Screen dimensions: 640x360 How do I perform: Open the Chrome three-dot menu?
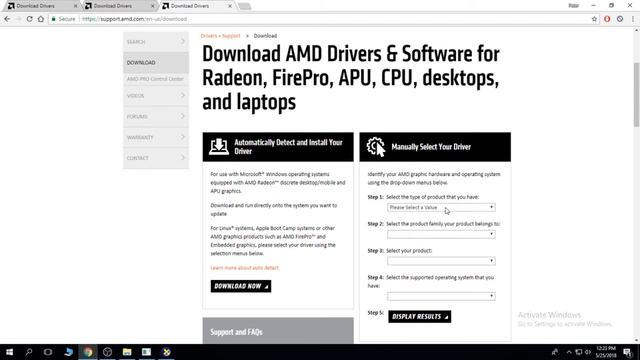pos(633,19)
